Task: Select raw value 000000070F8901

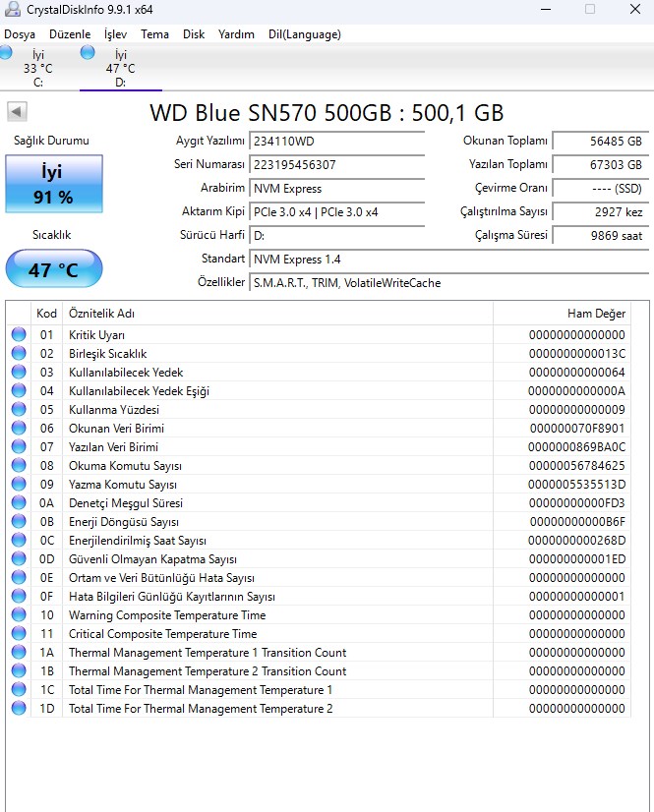Action: coord(576,429)
